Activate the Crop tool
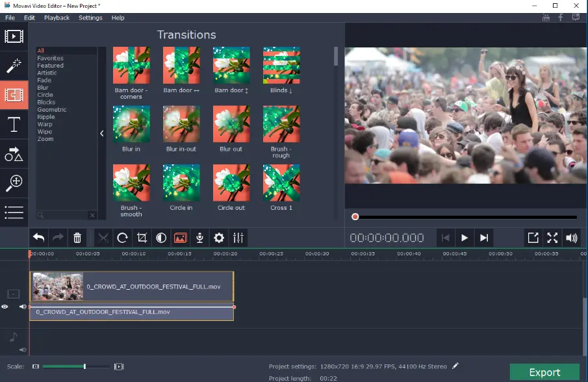This screenshot has width=588, height=382. click(x=142, y=238)
